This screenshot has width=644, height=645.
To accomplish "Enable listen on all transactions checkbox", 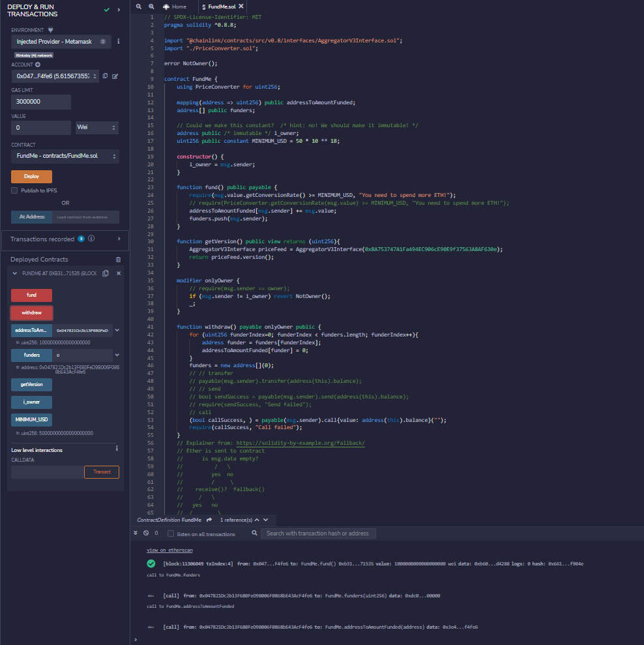I will pyautogui.click(x=171, y=533).
